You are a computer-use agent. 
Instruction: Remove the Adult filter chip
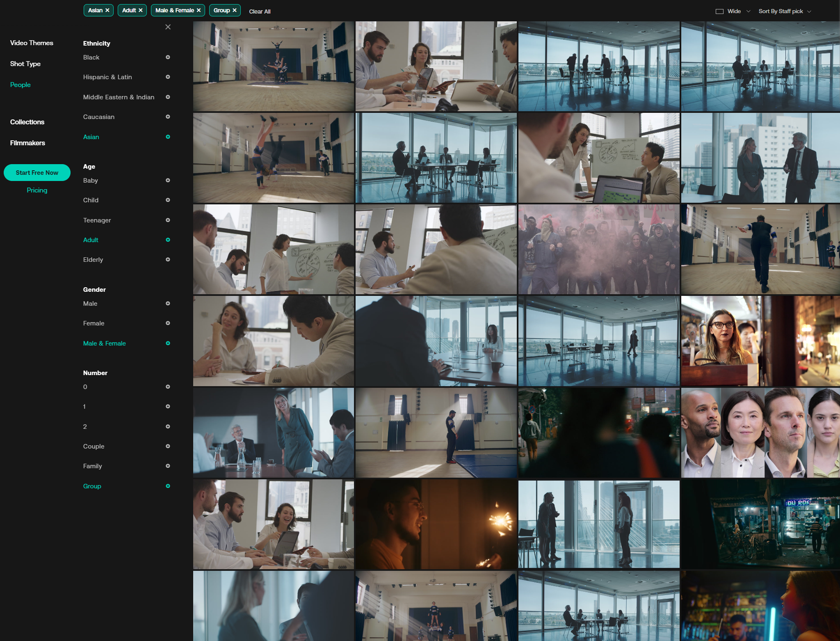coord(141,11)
